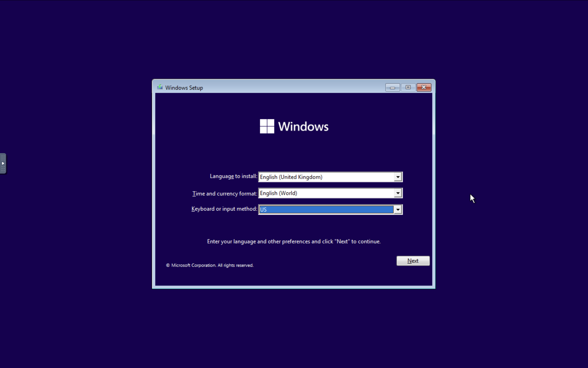Expand the Time and currency format arrow

tap(398, 193)
